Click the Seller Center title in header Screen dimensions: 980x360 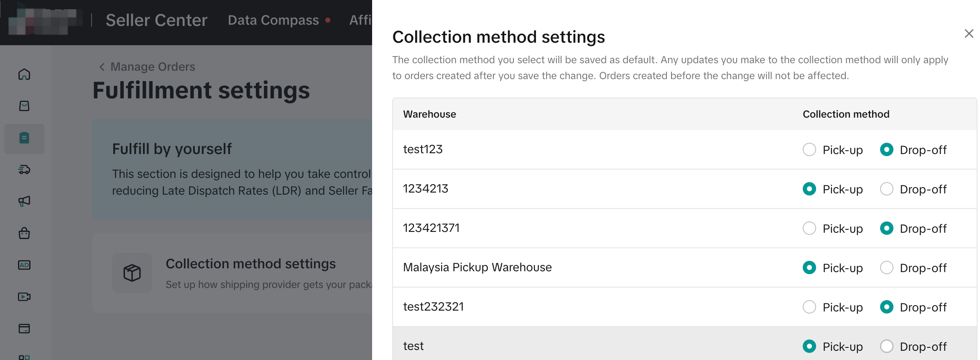click(x=156, y=20)
